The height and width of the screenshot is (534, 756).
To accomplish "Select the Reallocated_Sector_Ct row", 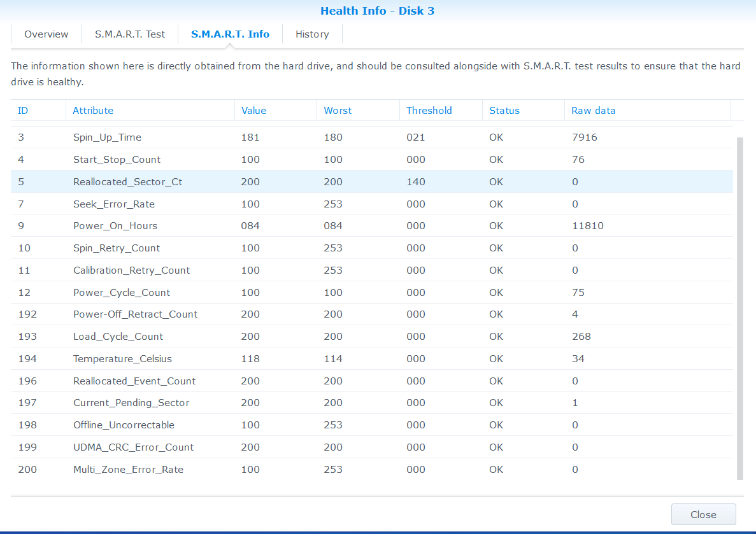I will (372, 181).
